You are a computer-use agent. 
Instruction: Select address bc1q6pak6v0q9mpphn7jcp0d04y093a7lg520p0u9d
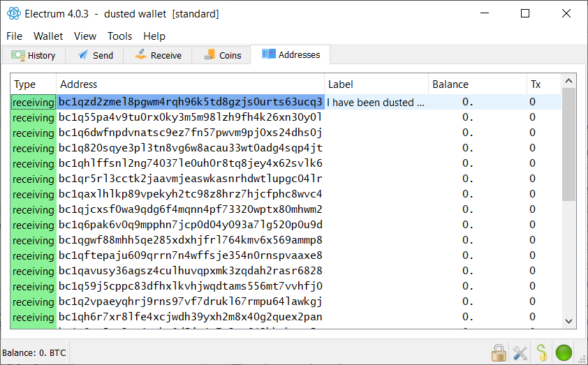coord(190,225)
